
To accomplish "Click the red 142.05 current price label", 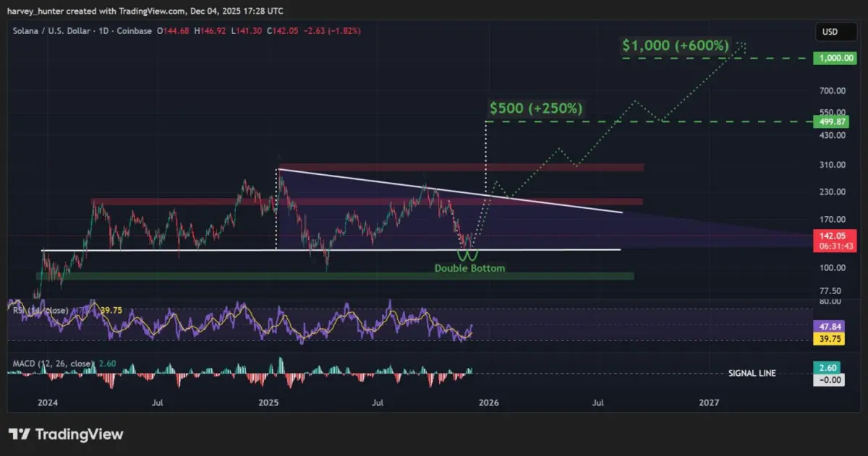I will coord(831,236).
